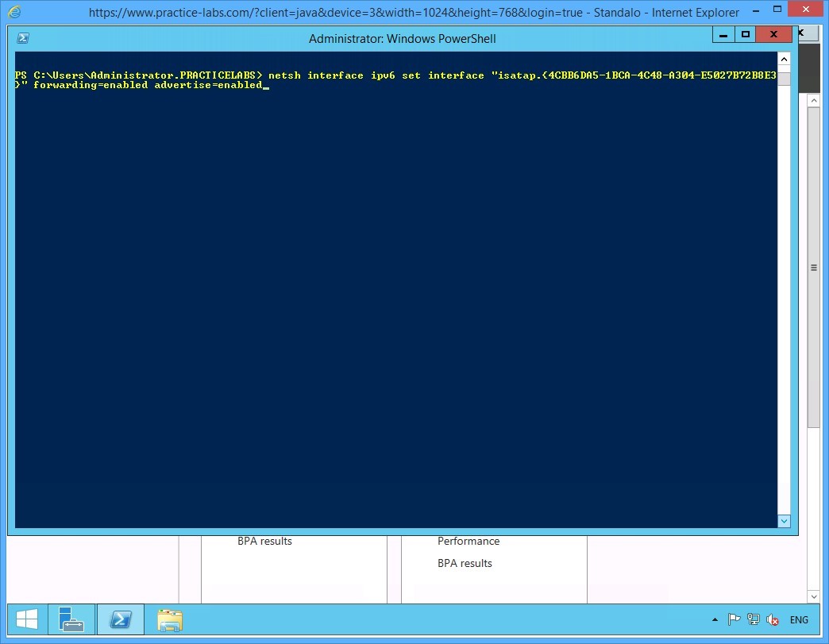Screen dimensions: 829x644
Task: Open Action Center via the tray flag icon
Action: (734, 619)
